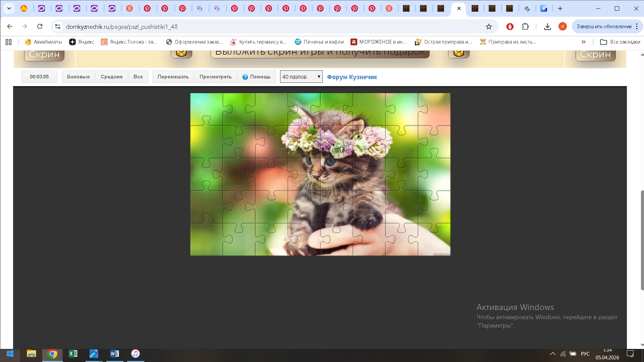The height and width of the screenshot is (362, 644).
Task: Click the browser reload page icon
Action: point(40,26)
